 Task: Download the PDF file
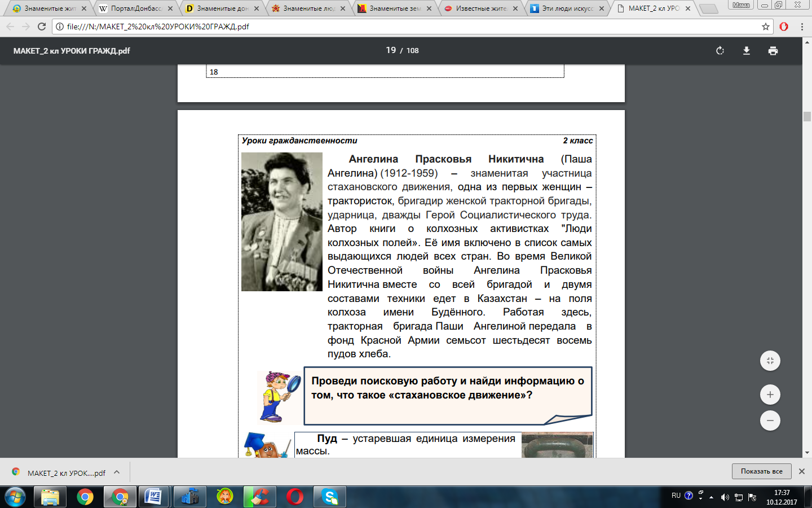(747, 51)
